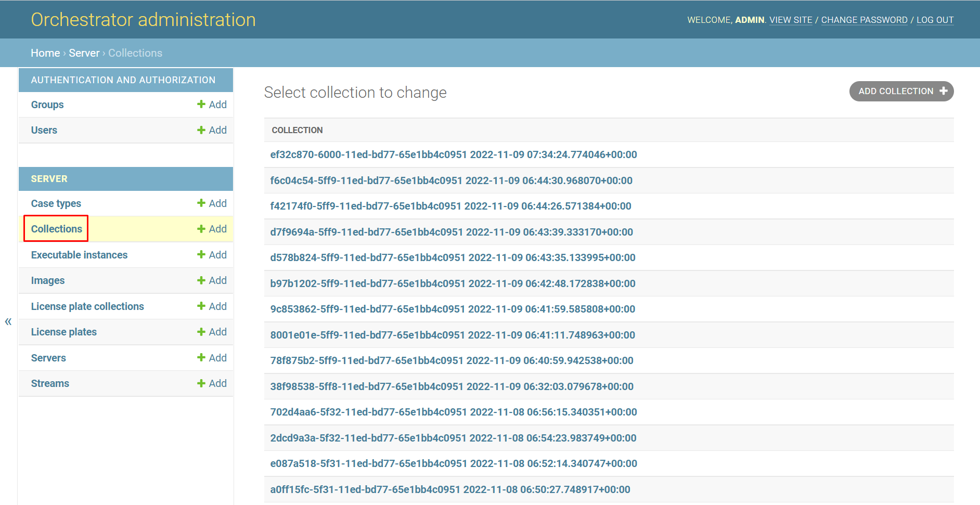Add a new Case type via plus icon

coord(201,203)
